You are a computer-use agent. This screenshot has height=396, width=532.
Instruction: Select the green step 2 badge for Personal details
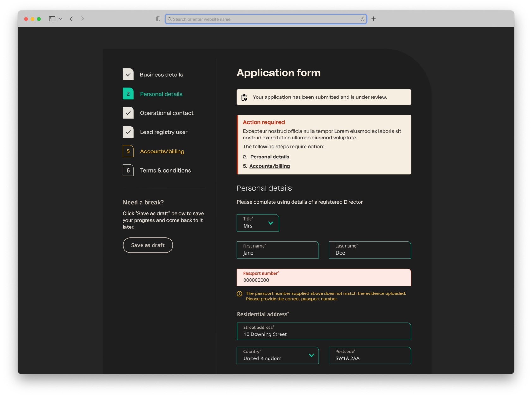[x=128, y=93]
